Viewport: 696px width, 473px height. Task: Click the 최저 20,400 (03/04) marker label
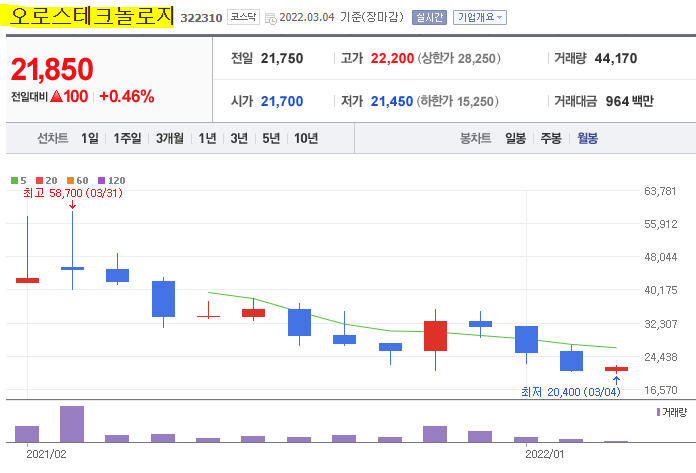[570, 392]
